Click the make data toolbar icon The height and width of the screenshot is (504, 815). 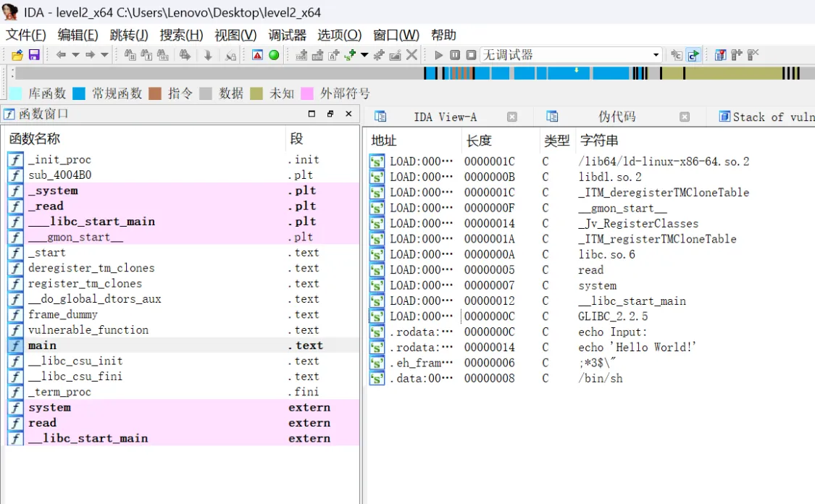317,55
